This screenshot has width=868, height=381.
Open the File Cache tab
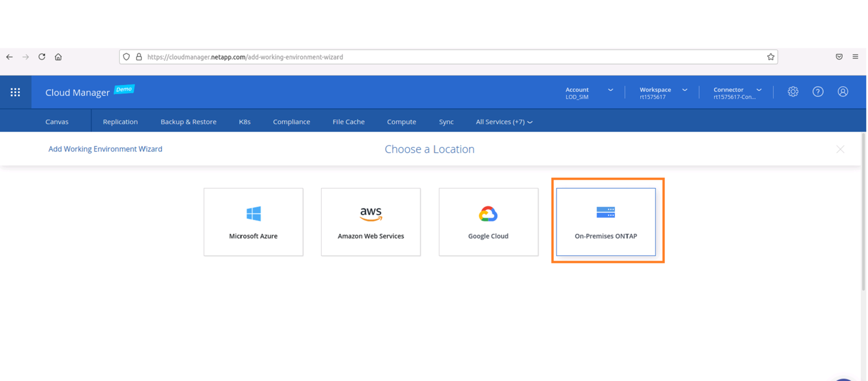[x=348, y=122]
